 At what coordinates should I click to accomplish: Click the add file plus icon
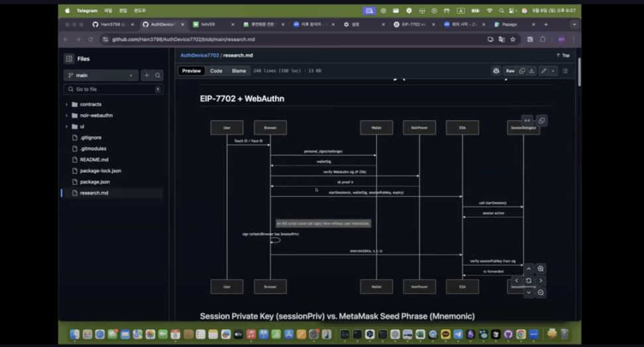click(146, 75)
